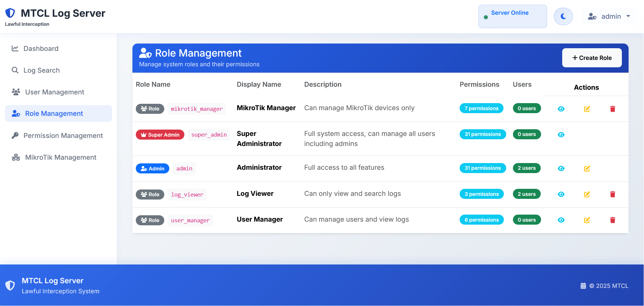Click trash icon for log_viewer role
This screenshot has width=644, height=306.
612,194
